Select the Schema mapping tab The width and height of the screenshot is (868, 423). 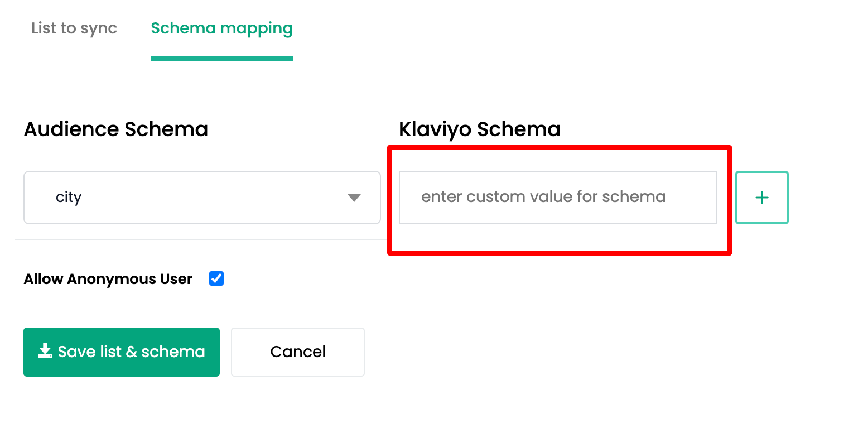tap(221, 28)
